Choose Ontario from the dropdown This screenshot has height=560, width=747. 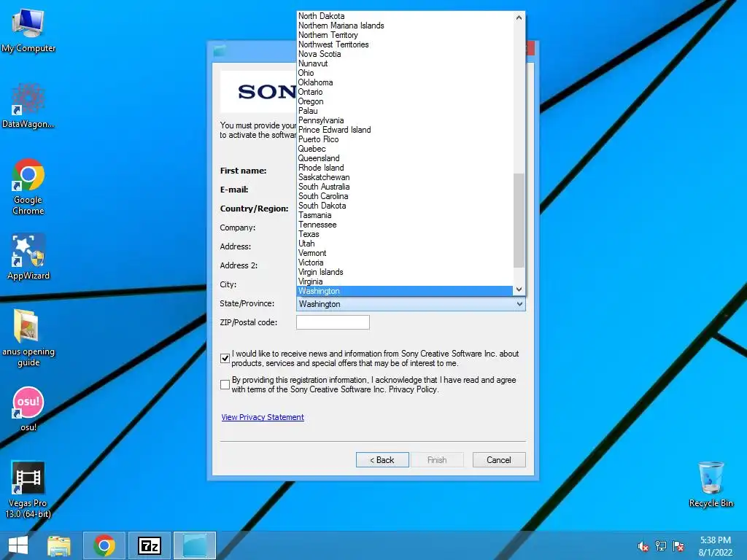[405, 92]
